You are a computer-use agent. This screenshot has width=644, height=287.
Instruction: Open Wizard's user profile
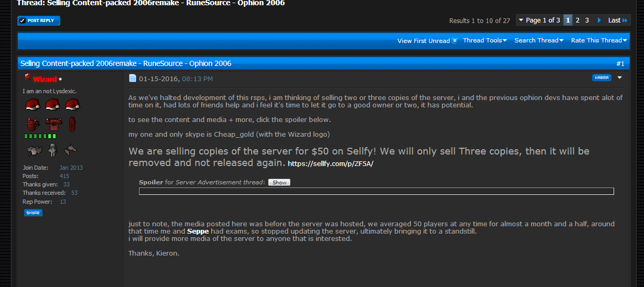tap(45, 79)
